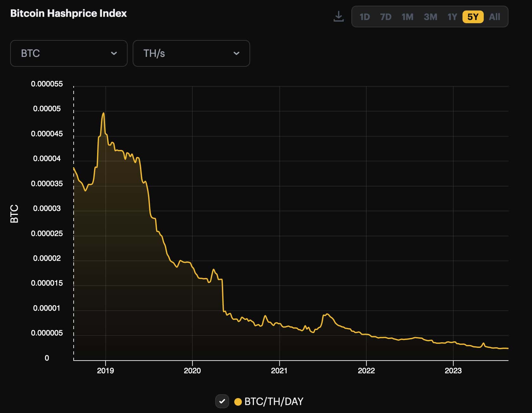Click the BTC/TH/DAY legend text
The image size is (532, 413).
(x=274, y=401)
